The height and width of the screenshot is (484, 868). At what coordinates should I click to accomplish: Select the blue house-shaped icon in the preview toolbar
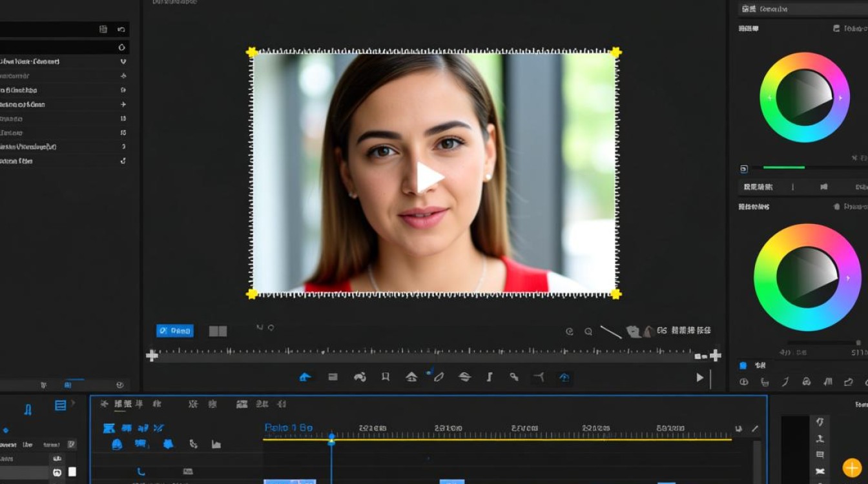click(x=305, y=377)
